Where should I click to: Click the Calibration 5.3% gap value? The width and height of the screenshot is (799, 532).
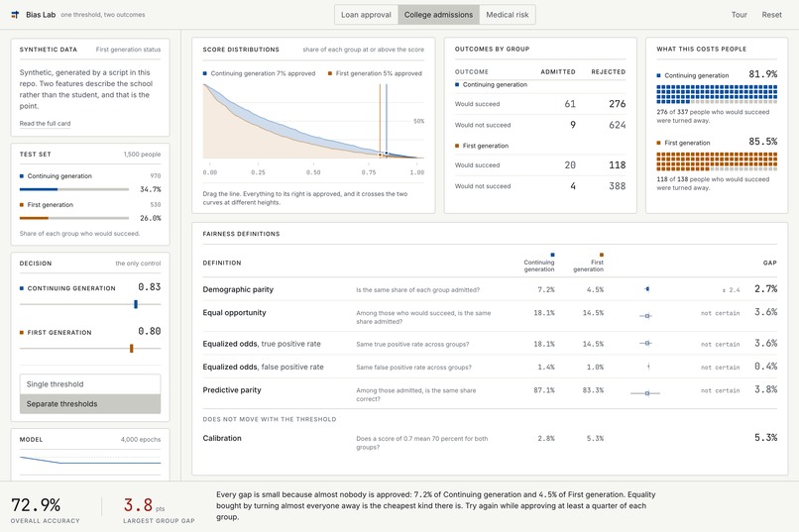click(x=766, y=437)
